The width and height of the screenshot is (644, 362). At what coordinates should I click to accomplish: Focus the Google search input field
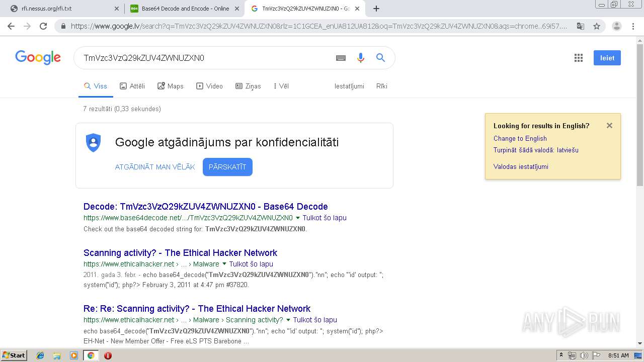pos(204,58)
